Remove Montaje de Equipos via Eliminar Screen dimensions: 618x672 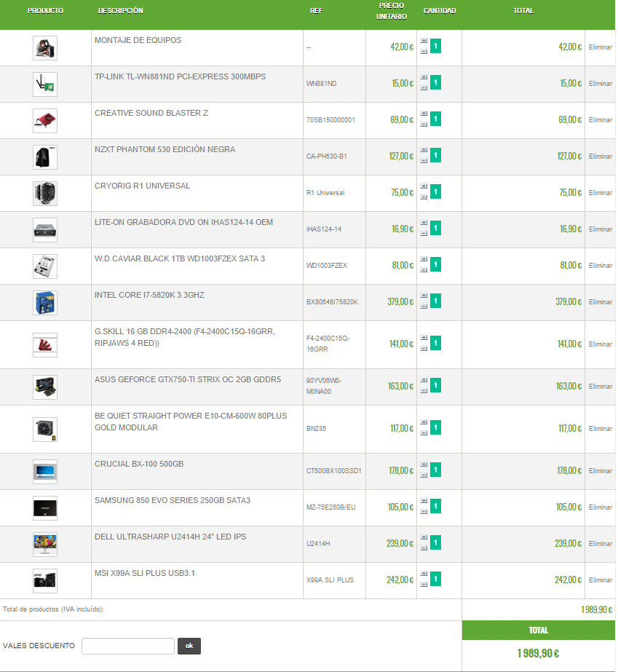(600, 47)
